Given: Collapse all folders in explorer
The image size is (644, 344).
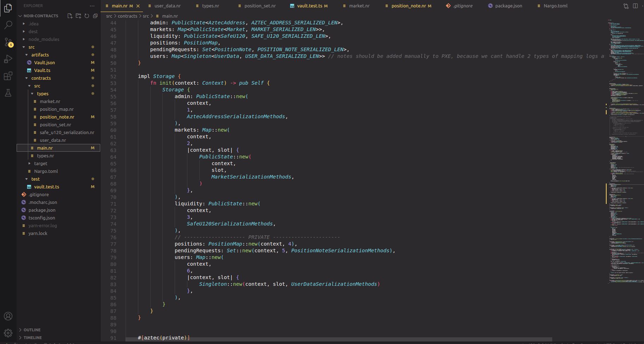Looking at the screenshot, I should click(95, 16).
